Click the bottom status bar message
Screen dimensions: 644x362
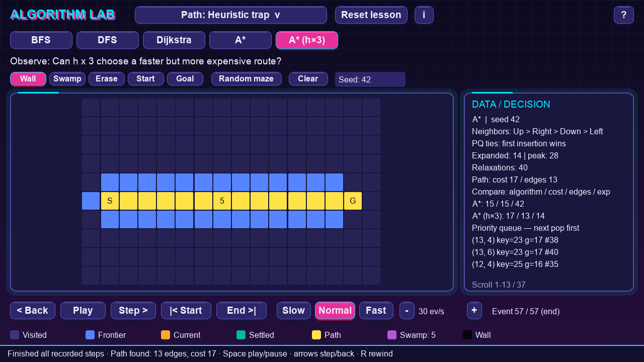click(x=200, y=354)
